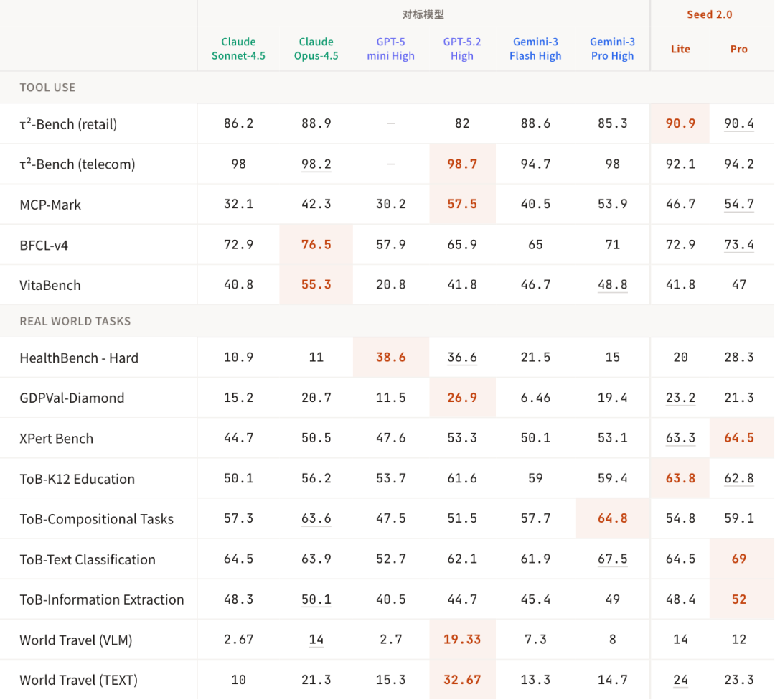The image size is (775, 700).
Task: Select the Gemini-3 Pro High header
Action: pyautogui.click(x=612, y=48)
